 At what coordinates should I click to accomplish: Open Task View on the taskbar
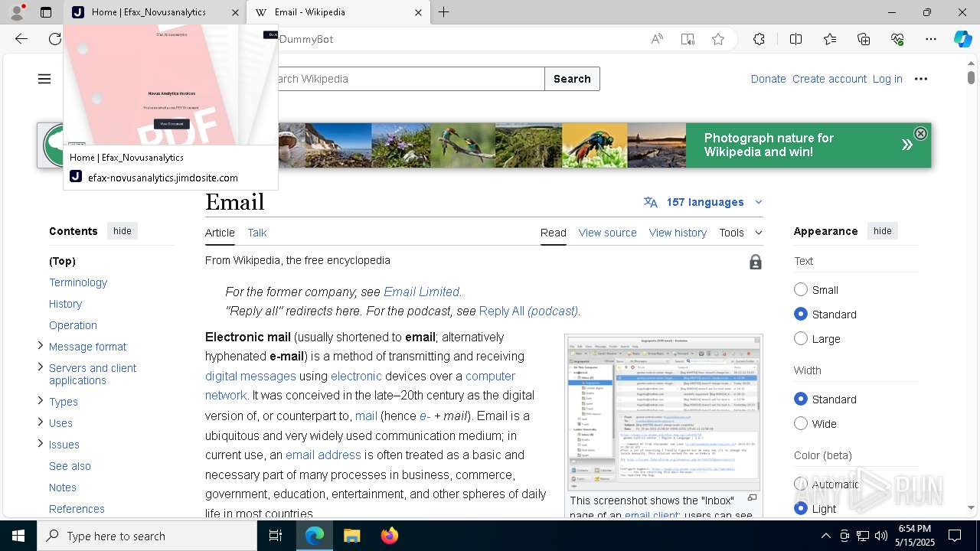click(x=276, y=536)
